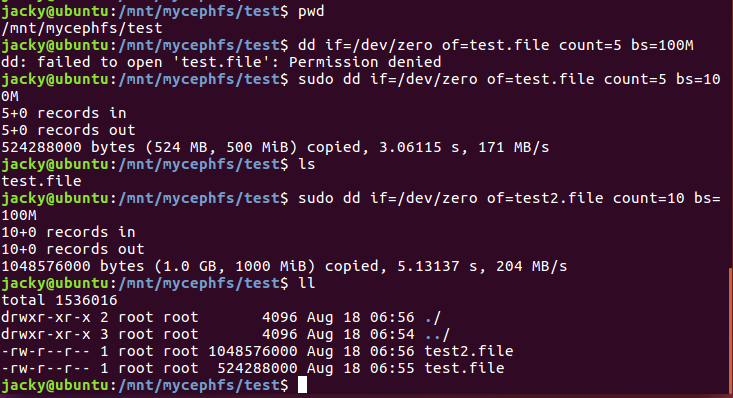Viewport: 733px width, 398px height.
Task: Click the /mnt/mycephfs/test output path
Action: [x=82, y=29]
